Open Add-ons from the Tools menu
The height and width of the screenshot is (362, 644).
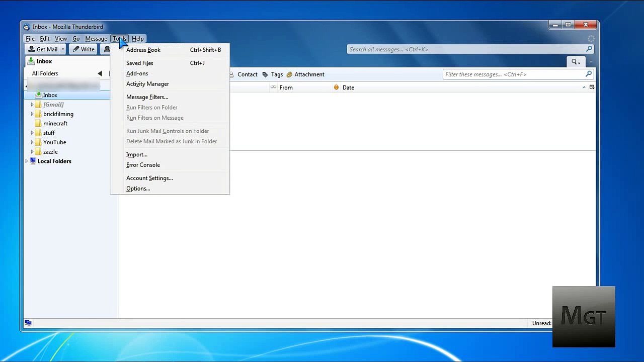pos(170,73)
